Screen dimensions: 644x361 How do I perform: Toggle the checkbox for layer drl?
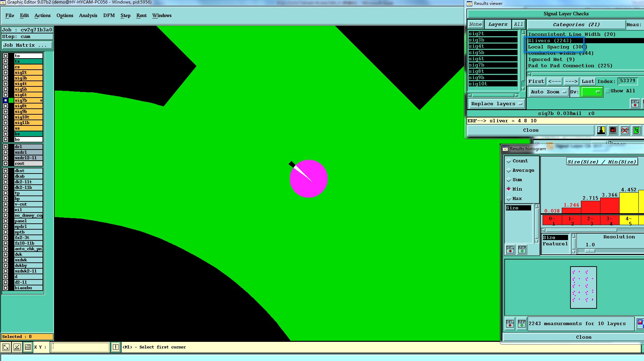pos(6,147)
